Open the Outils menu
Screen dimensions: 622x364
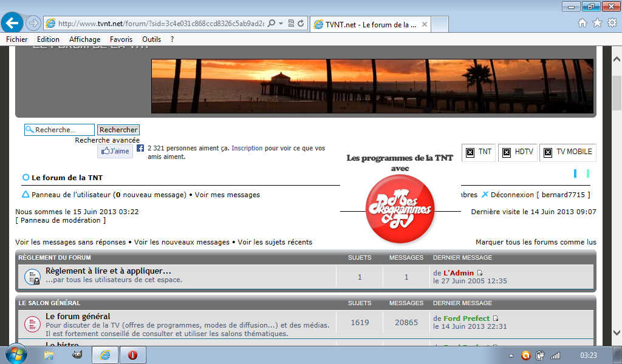(151, 39)
